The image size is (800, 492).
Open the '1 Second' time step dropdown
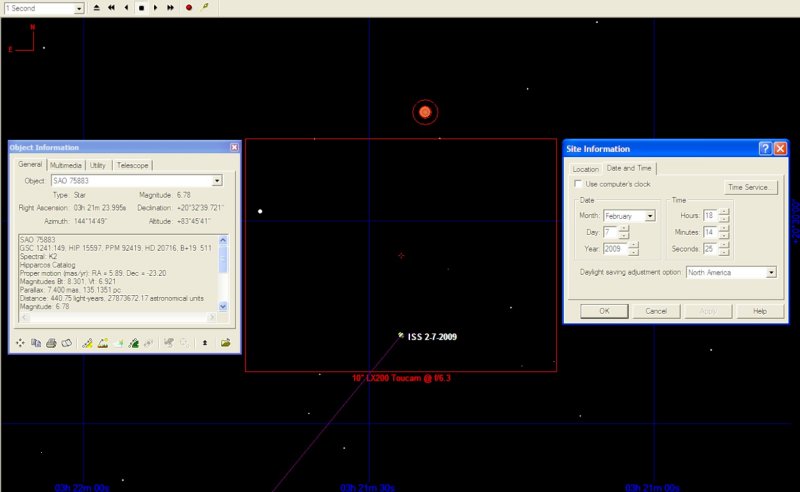79,9
